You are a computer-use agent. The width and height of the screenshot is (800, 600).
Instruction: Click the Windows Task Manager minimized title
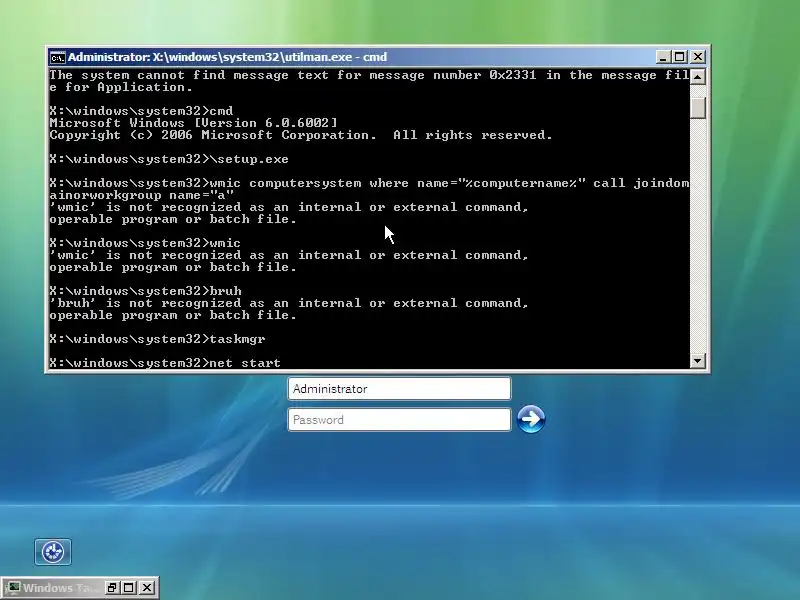coord(60,588)
